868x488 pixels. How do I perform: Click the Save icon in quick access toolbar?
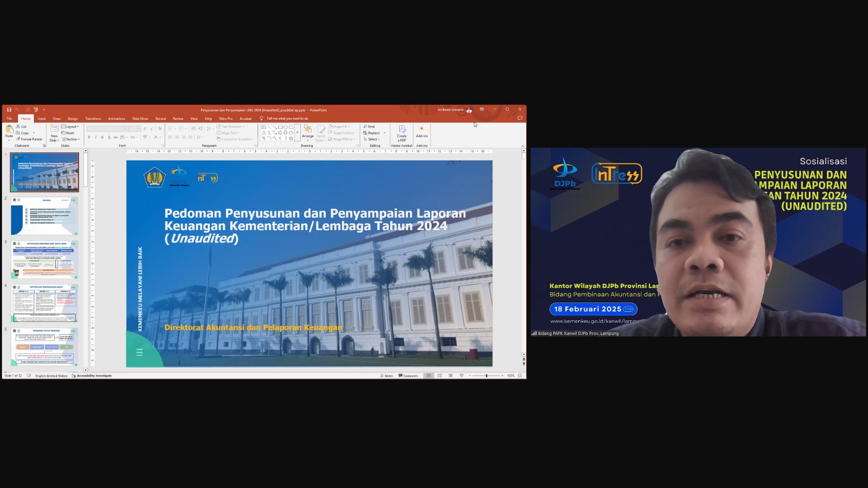[9, 110]
